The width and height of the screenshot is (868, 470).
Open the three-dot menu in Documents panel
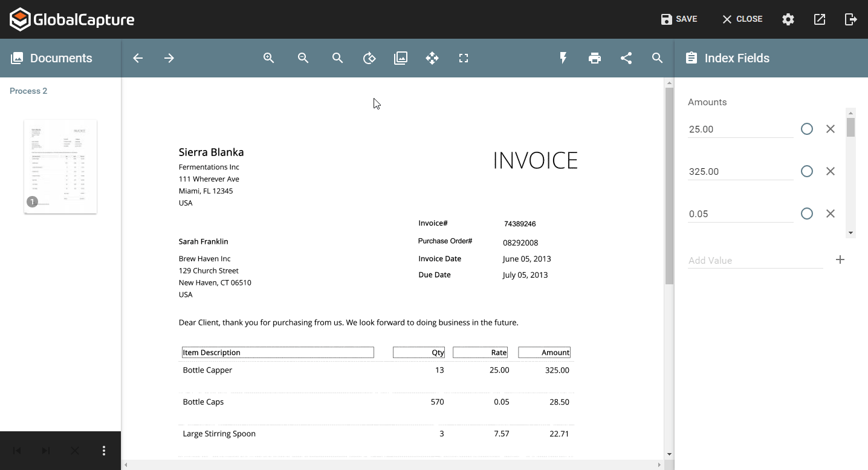(x=104, y=451)
